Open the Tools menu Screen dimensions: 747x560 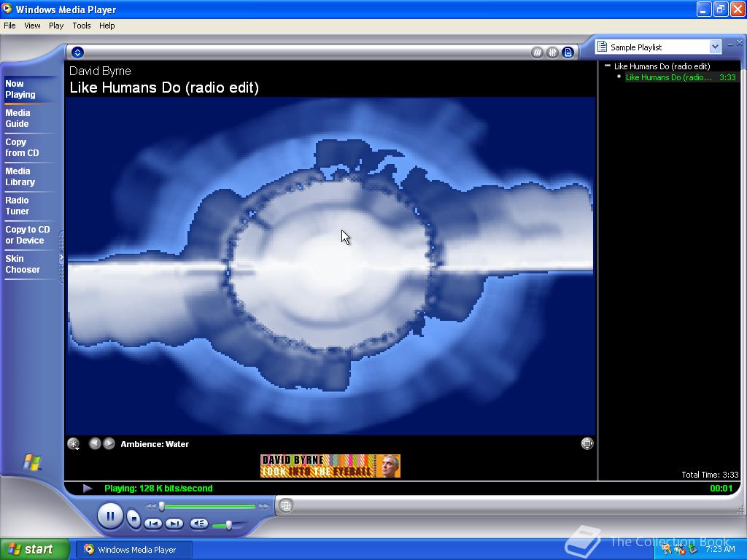tap(82, 26)
